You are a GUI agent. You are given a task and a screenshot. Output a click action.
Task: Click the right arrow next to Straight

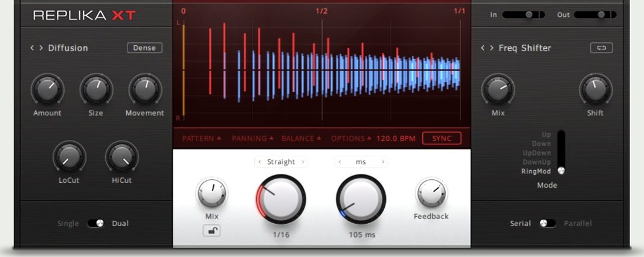(x=303, y=162)
